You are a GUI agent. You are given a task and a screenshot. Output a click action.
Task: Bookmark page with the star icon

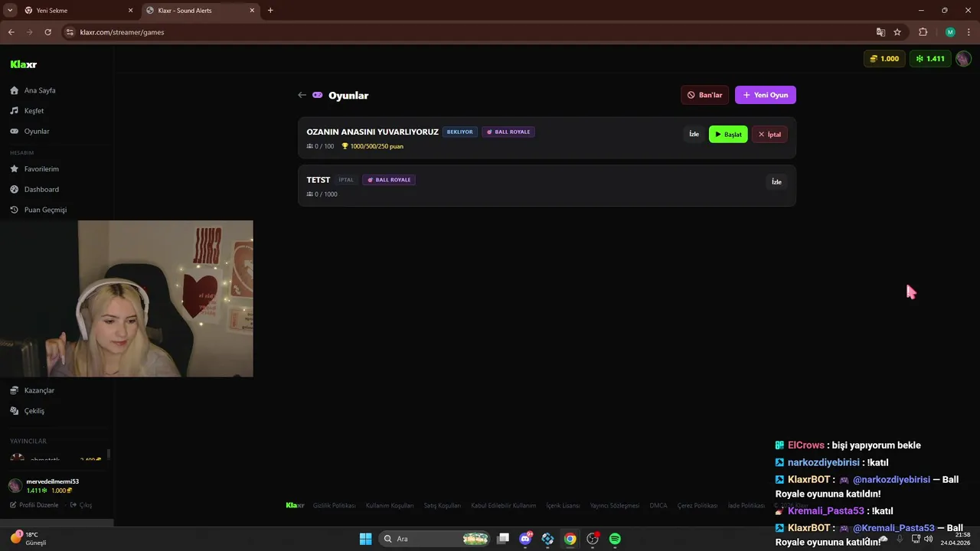click(897, 32)
